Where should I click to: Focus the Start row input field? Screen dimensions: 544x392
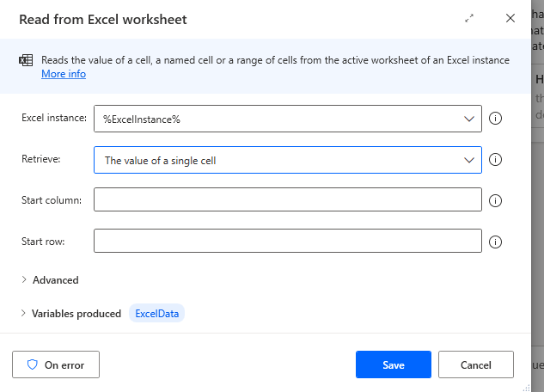[x=287, y=241]
